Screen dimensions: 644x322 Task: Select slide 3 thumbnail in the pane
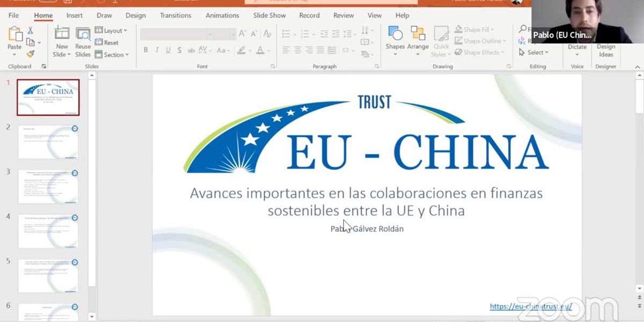(47, 186)
